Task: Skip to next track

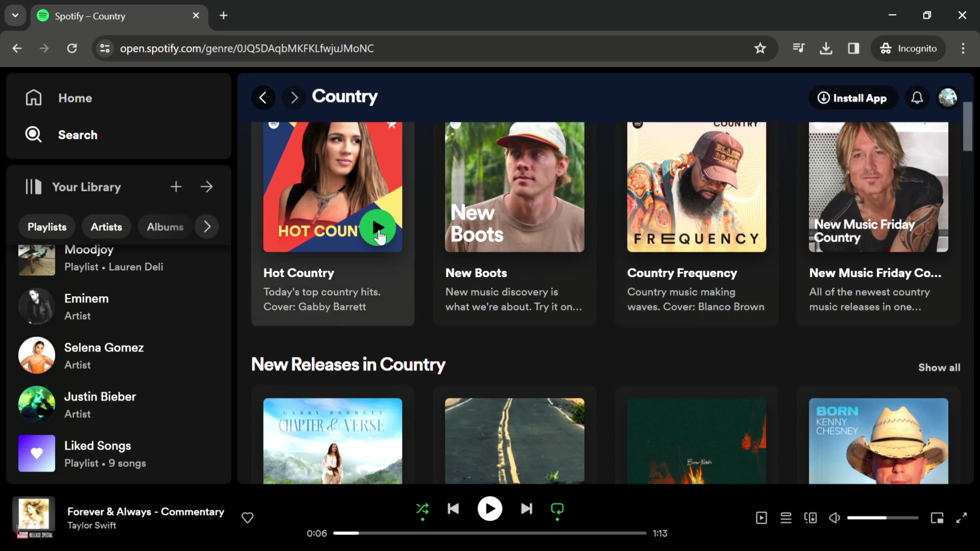Action: tap(526, 509)
